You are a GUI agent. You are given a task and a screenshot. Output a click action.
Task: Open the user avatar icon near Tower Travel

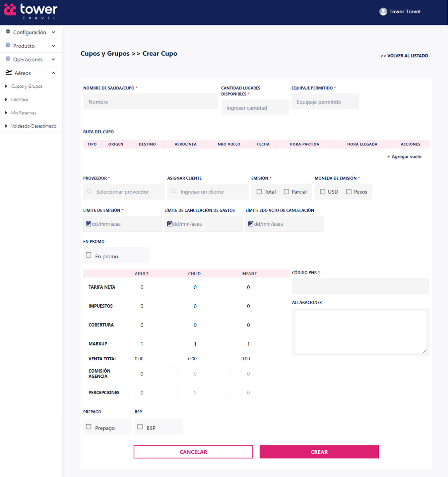[383, 12]
